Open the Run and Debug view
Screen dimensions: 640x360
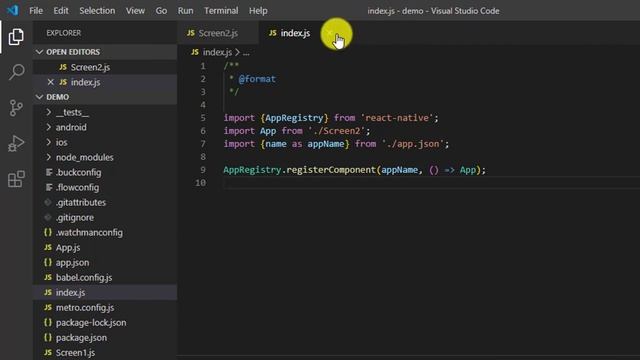point(16,143)
